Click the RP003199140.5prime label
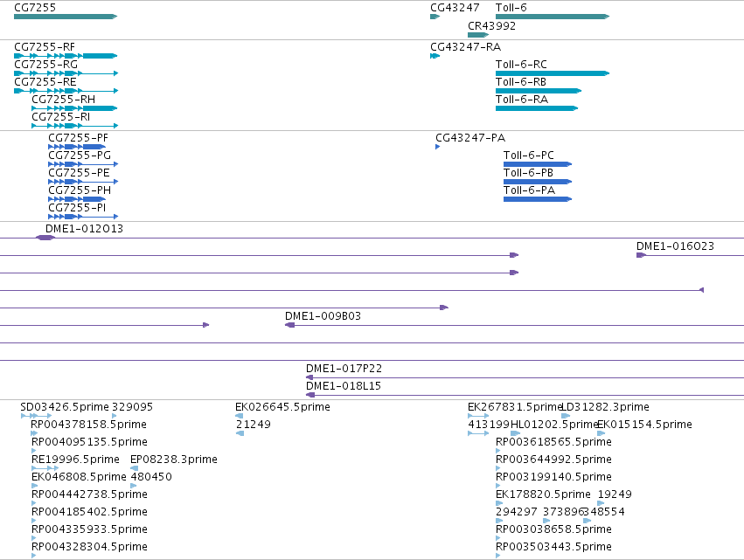 pos(553,477)
